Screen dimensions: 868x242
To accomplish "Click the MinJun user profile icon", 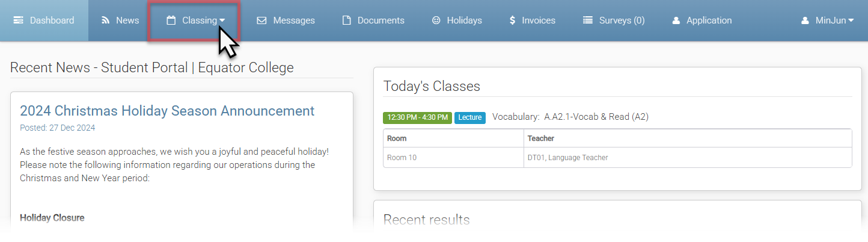I will (x=805, y=20).
